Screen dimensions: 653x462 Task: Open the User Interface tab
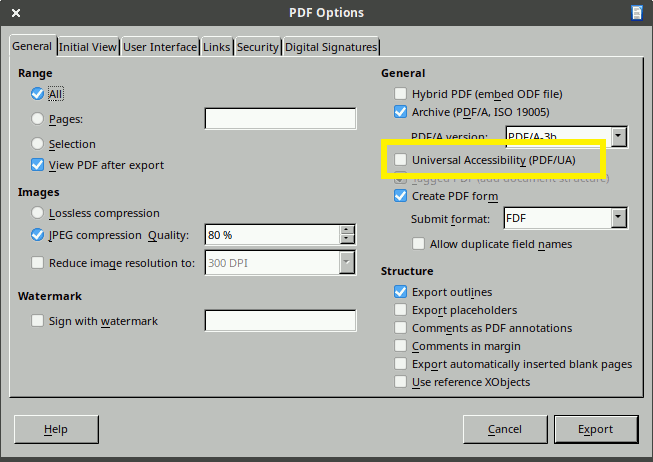click(160, 47)
